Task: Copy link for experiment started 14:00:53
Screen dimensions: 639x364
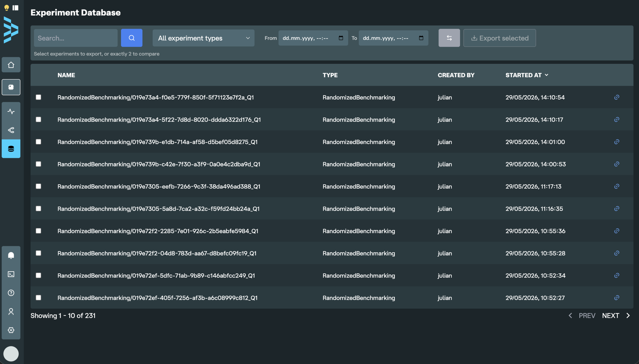Action: [617, 164]
